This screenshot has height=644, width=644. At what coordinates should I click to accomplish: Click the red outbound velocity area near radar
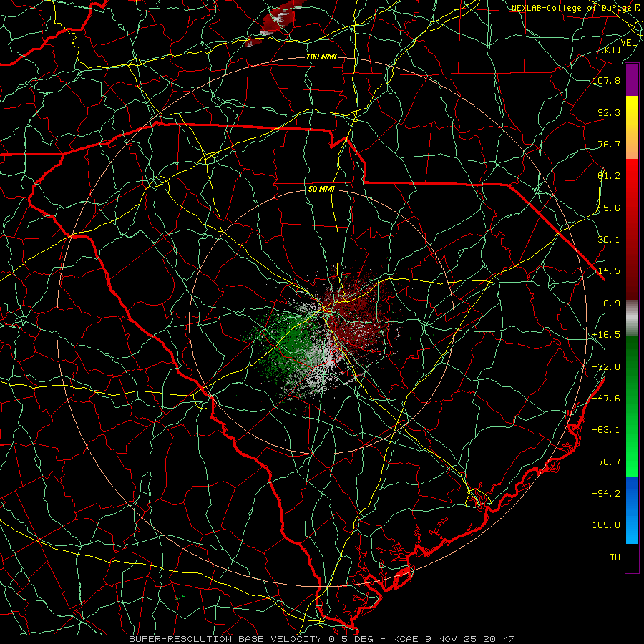coord(357,314)
